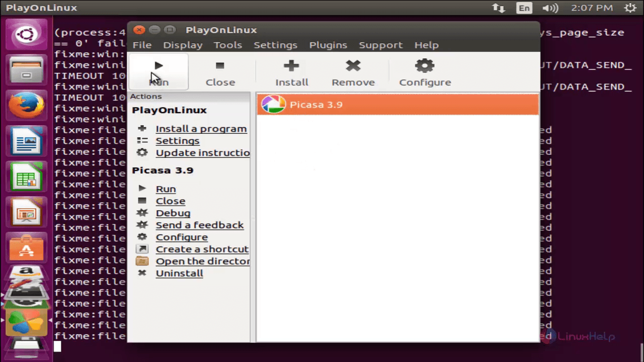
Task: Click PlayOnLinux icon in the launcher
Action: 27,322
